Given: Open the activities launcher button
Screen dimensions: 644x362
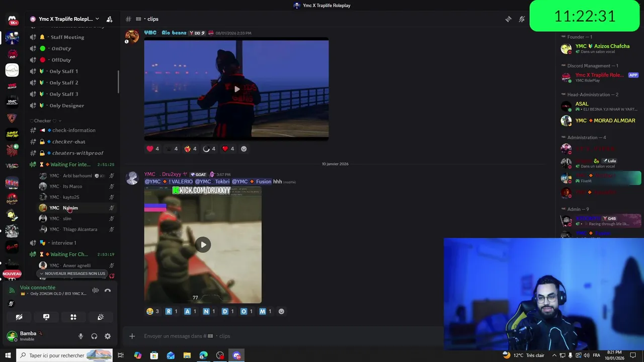Looking at the screenshot, I should pos(73,317).
